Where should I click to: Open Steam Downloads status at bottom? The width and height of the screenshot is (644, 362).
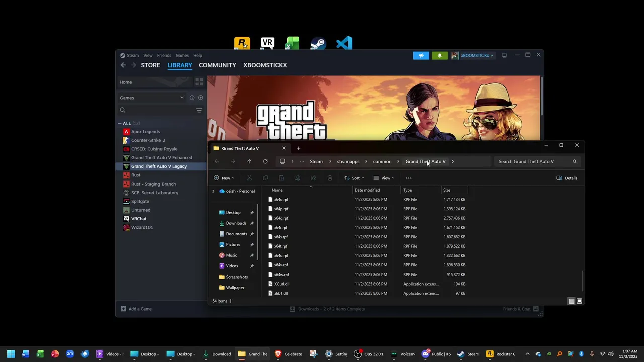tap(327, 309)
